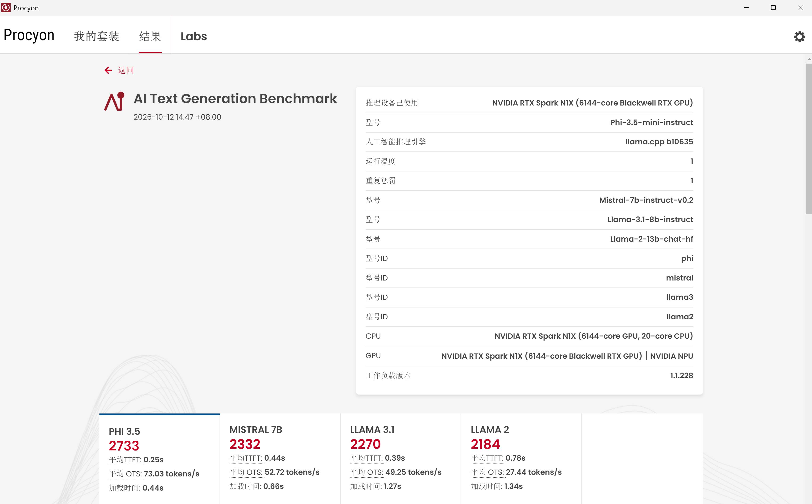Minimize the Procyon window
This screenshot has width=812, height=504.
(746, 8)
